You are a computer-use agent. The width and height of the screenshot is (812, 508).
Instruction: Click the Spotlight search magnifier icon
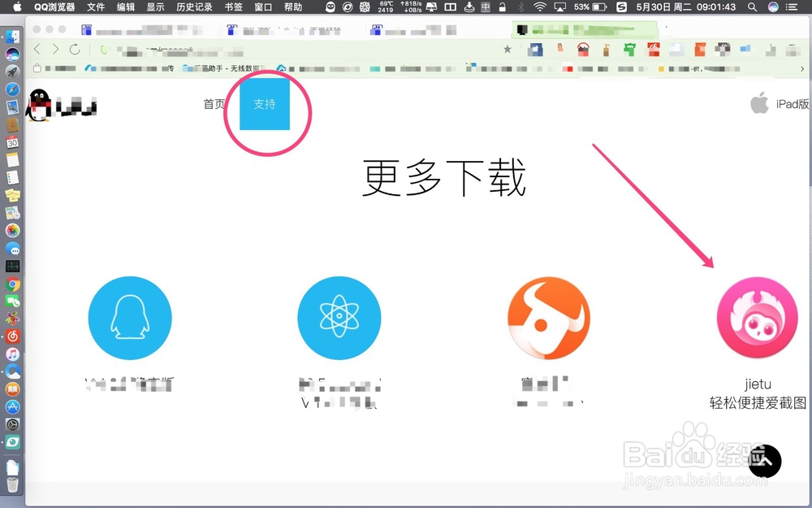point(753,7)
